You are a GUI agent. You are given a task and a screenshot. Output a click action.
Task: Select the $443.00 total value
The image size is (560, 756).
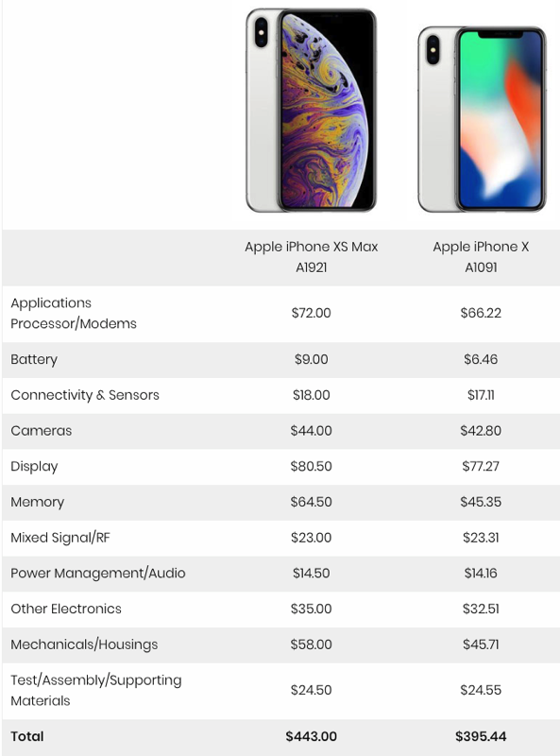coord(312,736)
